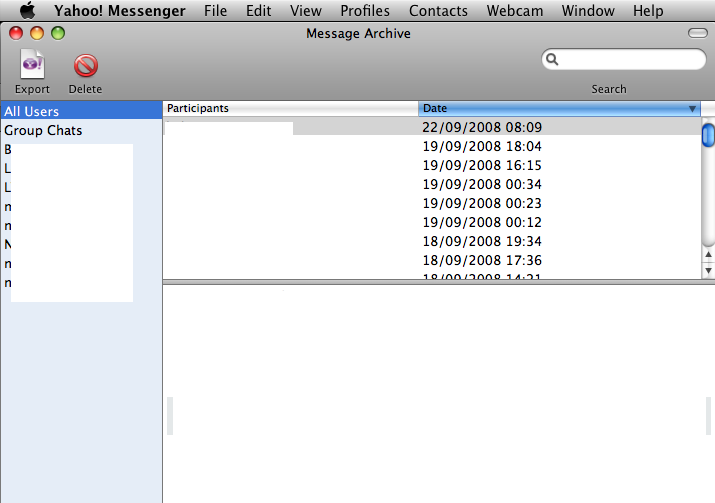Screen dimensions: 715x503
Task: Click the magnifying glass in search field
Action: (x=552, y=60)
